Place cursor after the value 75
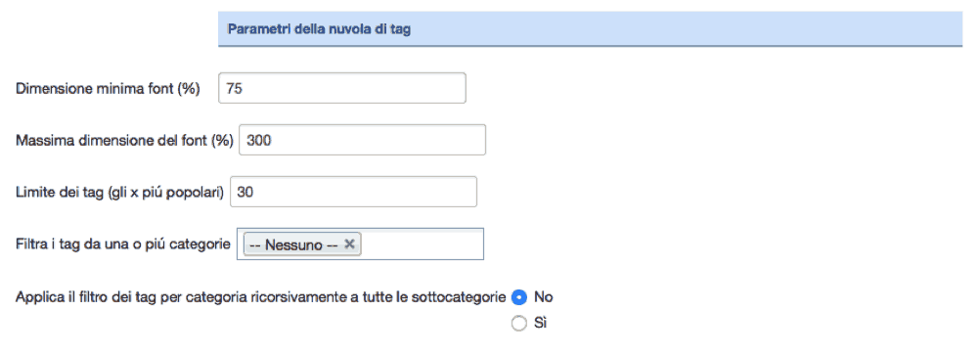The height and width of the screenshot is (354, 980). pyautogui.click(x=244, y=89)
